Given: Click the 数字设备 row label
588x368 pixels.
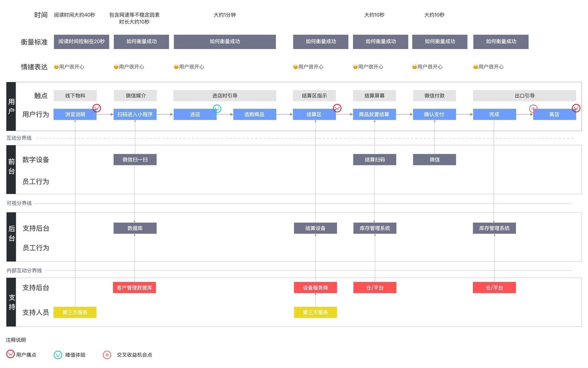Looking at the screenshot, I should click(x=36, y=159).
